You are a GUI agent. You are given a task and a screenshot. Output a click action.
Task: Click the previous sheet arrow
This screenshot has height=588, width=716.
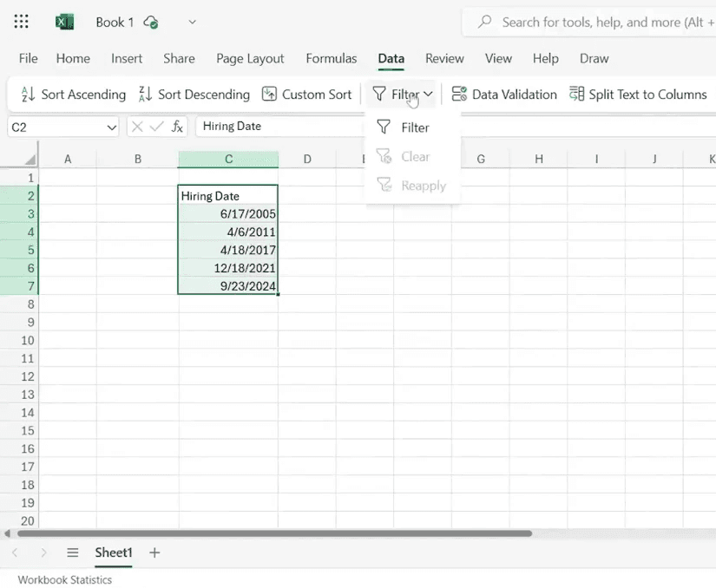pyautogui.click(x=15, y=552)
